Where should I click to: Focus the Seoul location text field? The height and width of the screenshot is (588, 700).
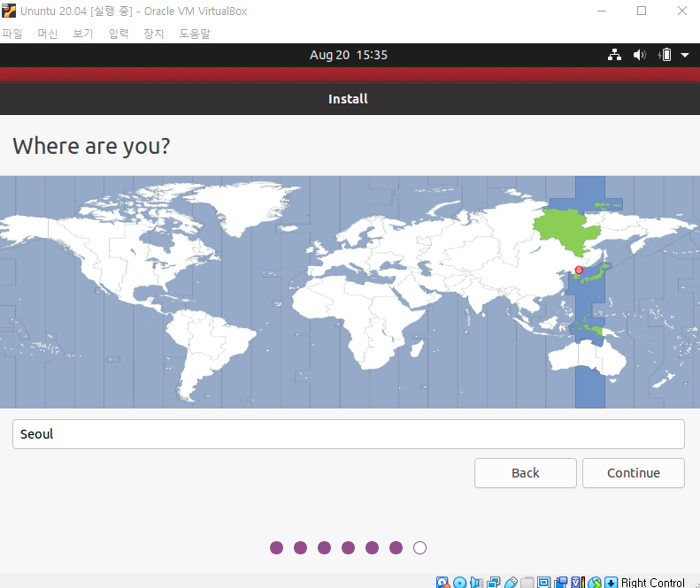point(348,434)
